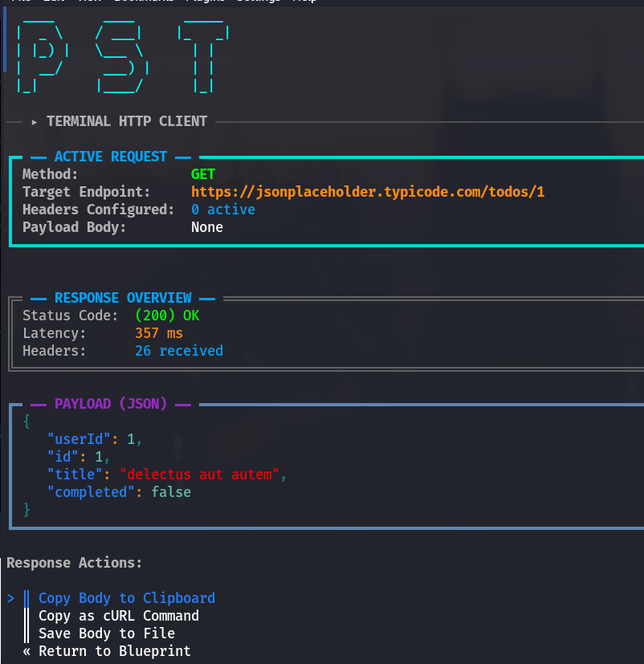
Task: Click the ACTIVE REQUEST panel title
Action: [111, 157]
